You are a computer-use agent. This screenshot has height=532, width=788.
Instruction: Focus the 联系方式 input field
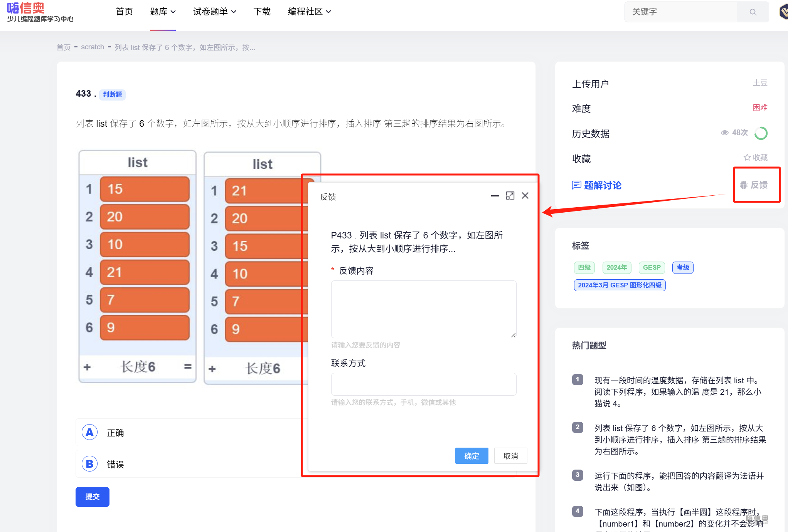tap(424, 384)
